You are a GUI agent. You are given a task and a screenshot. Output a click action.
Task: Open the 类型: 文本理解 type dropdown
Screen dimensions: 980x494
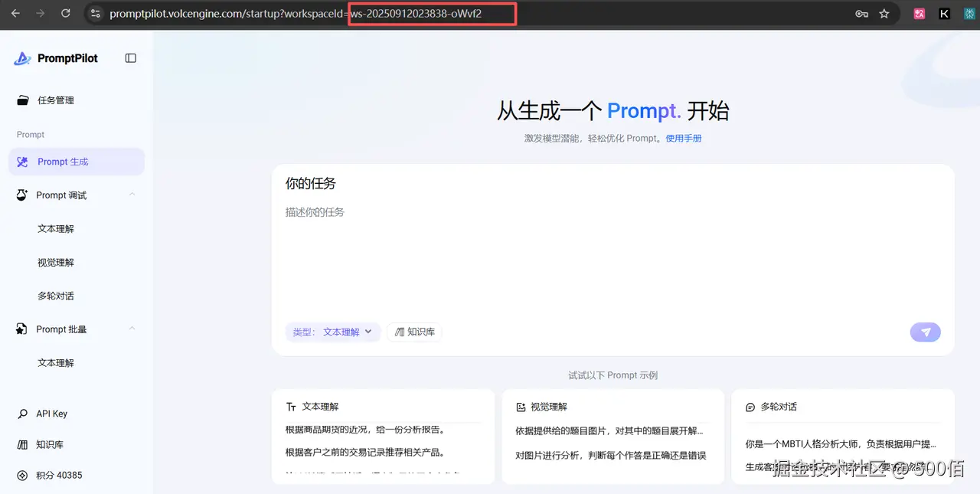333,332
